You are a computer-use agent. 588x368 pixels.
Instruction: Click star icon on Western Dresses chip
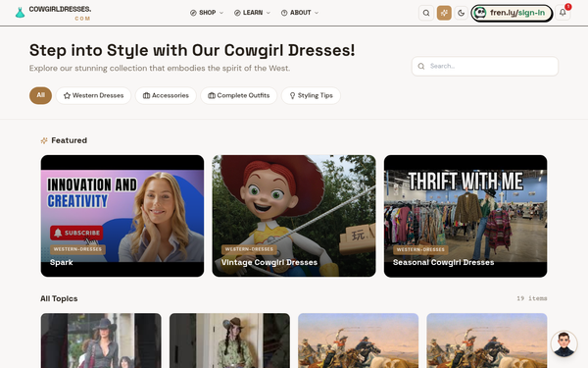[x=67, y=96]
